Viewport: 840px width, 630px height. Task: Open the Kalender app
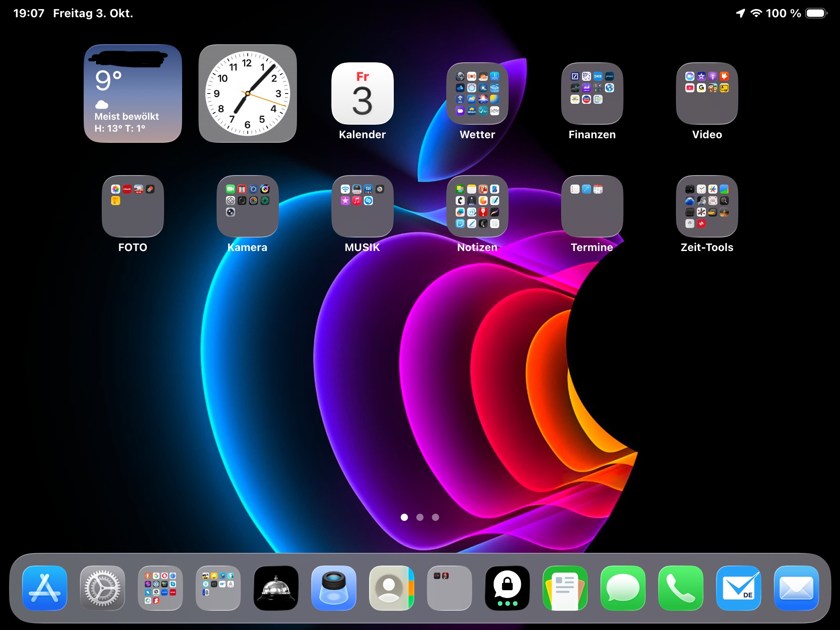tap(362, 94)
